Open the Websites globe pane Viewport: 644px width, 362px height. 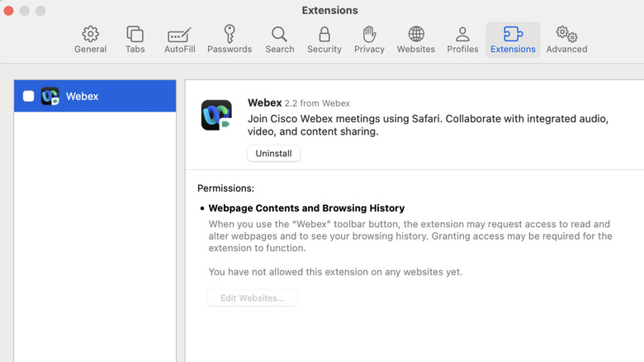point(415,40)
